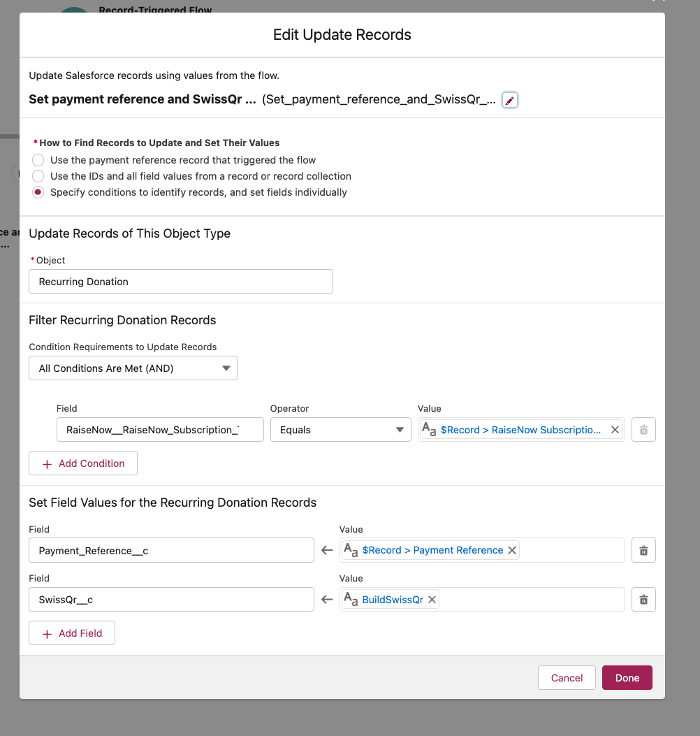Select 'Specify conditions to identify records' radio

pos(38,192)
